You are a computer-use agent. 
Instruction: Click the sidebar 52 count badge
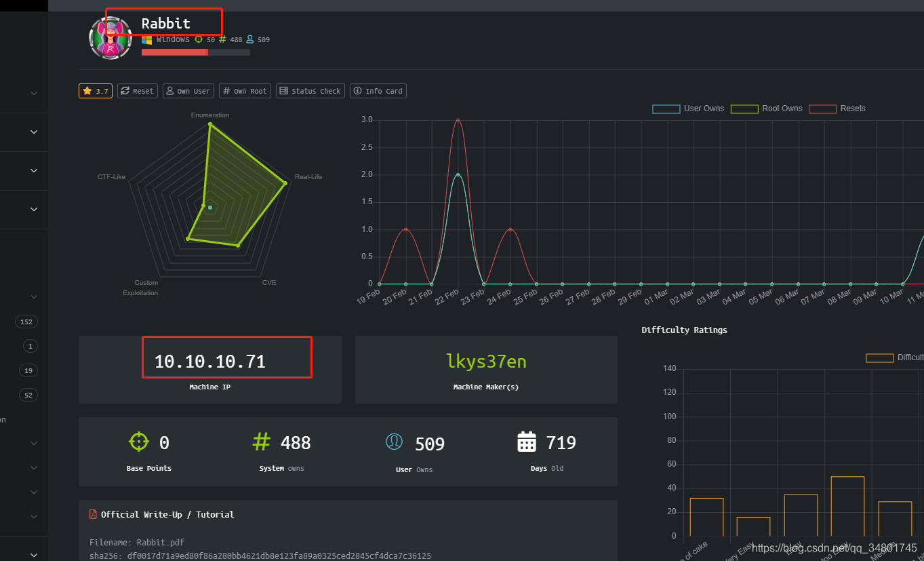28,395
